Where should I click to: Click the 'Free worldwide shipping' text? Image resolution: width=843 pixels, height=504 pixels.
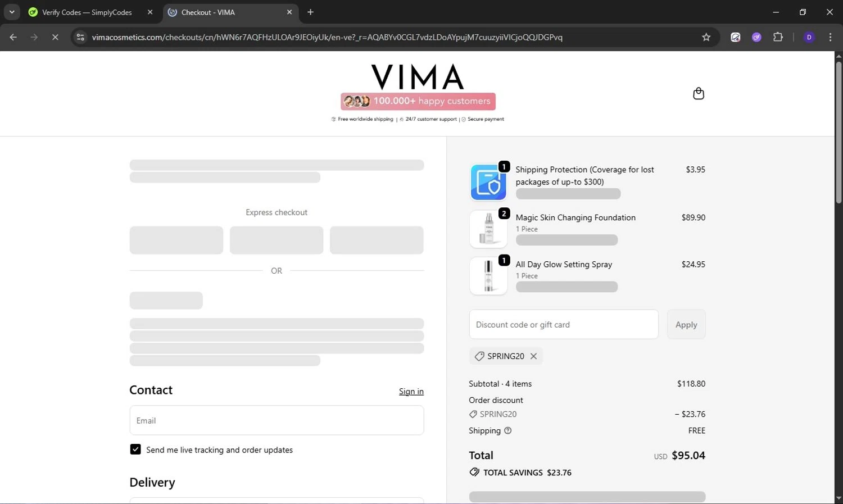[x=365, y=119]
